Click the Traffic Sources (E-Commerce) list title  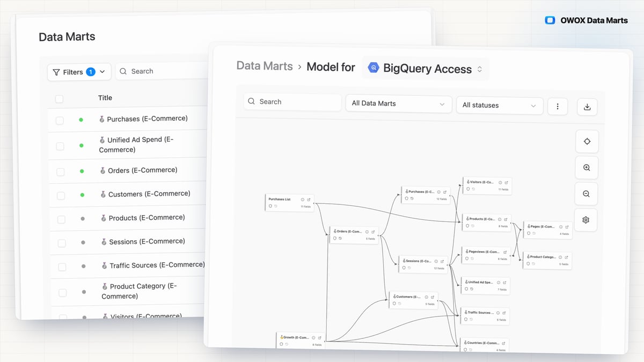[x=153, y=265]
